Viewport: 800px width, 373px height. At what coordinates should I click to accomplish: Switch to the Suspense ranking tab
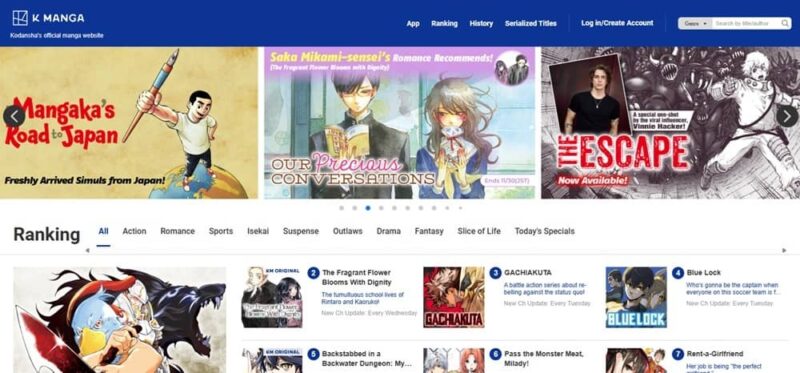(301, 231)
